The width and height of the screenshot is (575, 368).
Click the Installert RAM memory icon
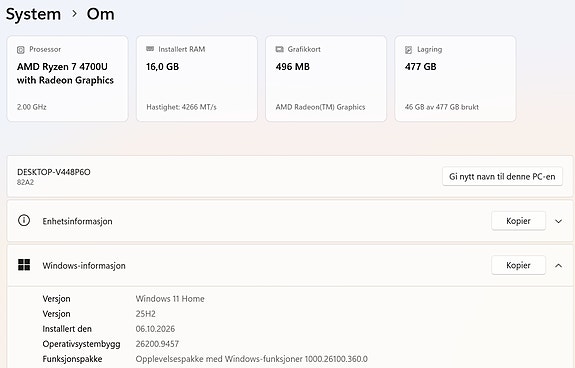click(150, 49)
